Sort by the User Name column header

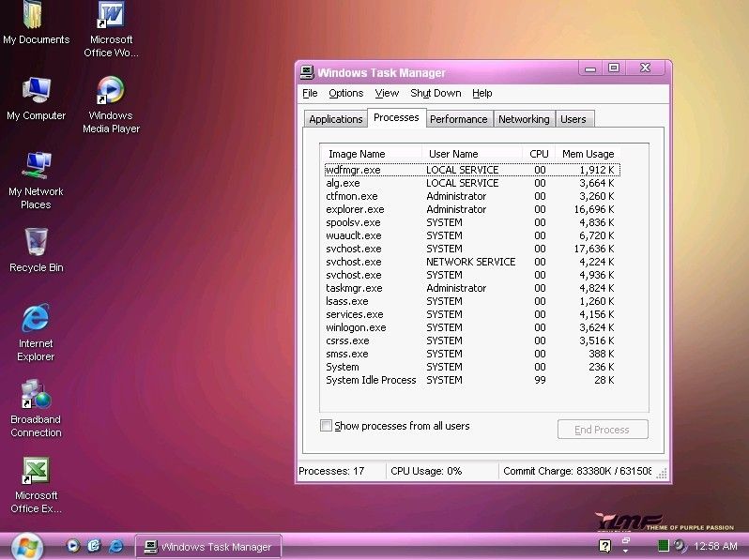pyautogui.click(x=472, y=154)
